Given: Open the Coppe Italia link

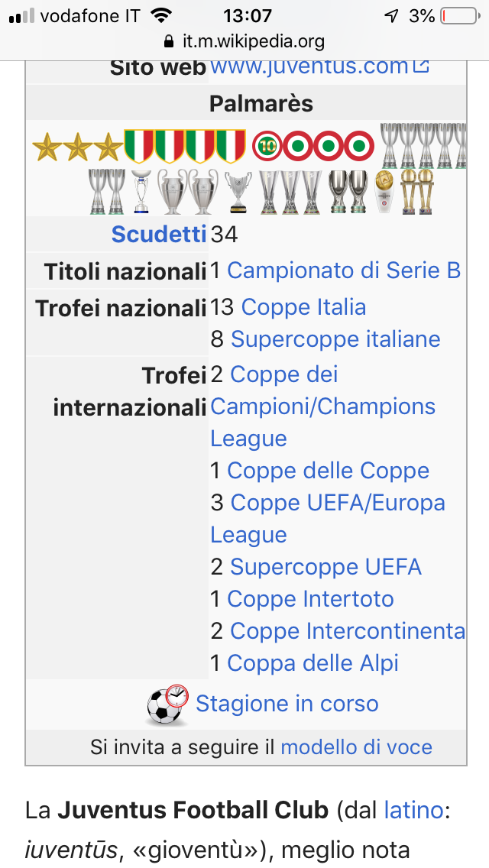Looking at the screenshot, I should pyautogui.click(x=303, y=307).
